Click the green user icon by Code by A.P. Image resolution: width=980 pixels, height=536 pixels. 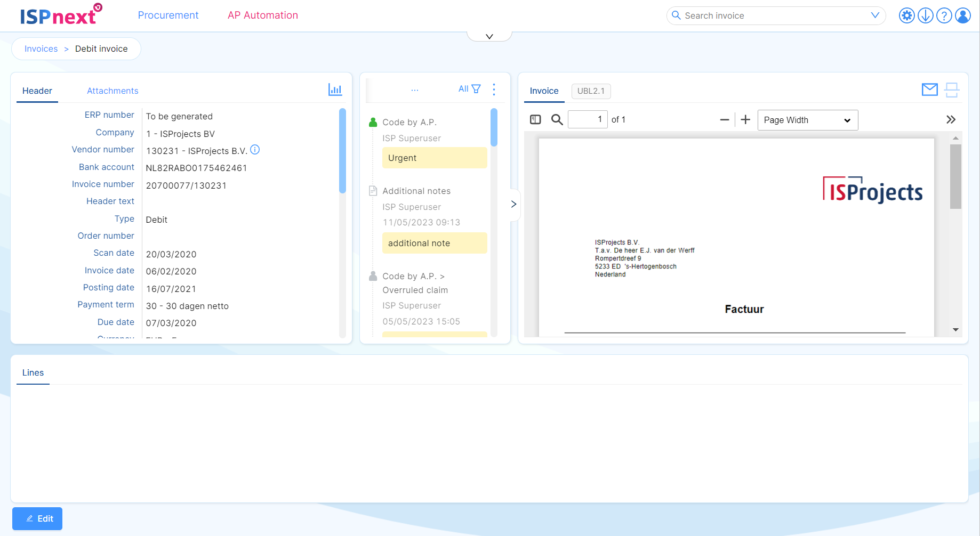click(373, 123)
